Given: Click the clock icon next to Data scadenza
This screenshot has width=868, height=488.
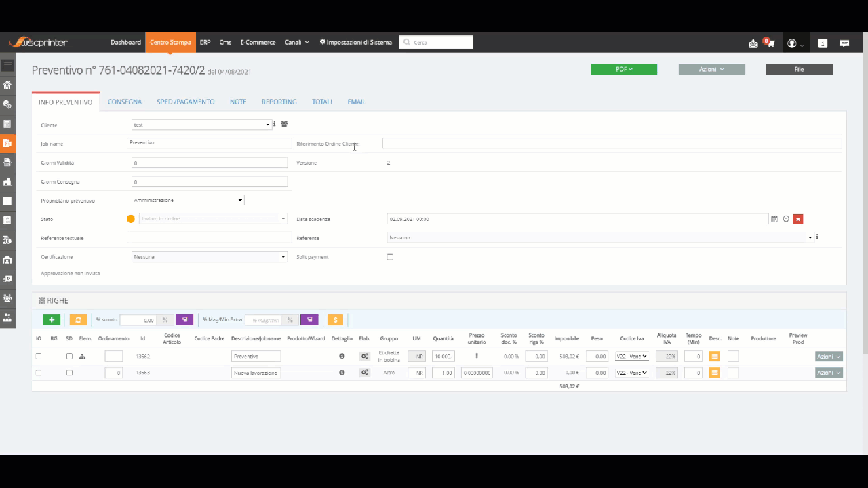Looking at the screenshot, I should 786,219.
